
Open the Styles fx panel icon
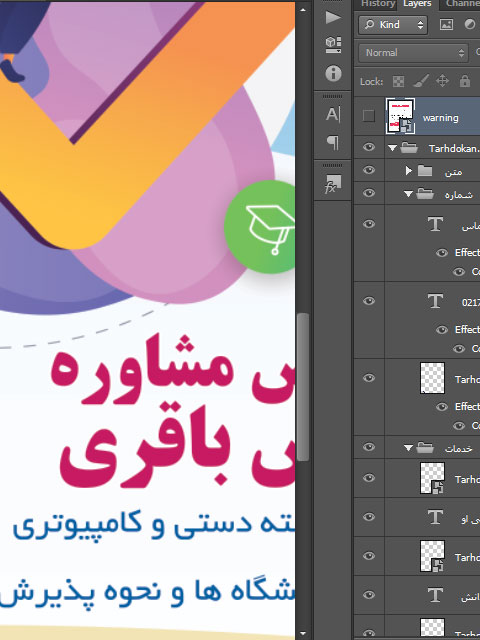(333, 184)
